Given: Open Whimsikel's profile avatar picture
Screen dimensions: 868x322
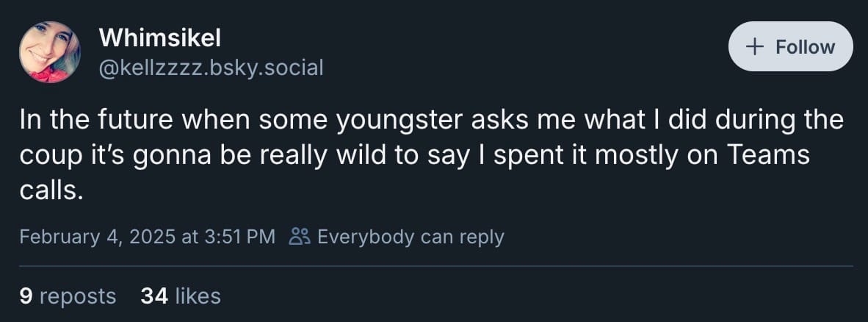Looking at the screenshot, I should pos(49,51).
